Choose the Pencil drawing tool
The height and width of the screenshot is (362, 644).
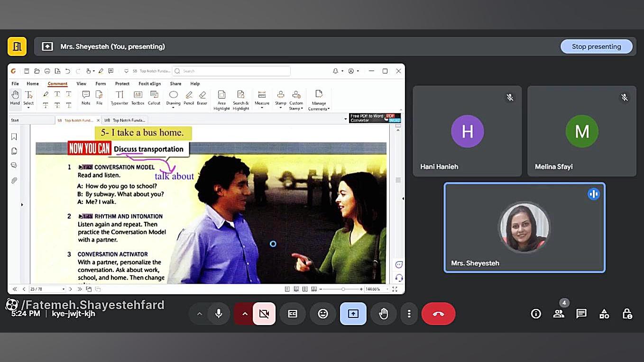189,98
